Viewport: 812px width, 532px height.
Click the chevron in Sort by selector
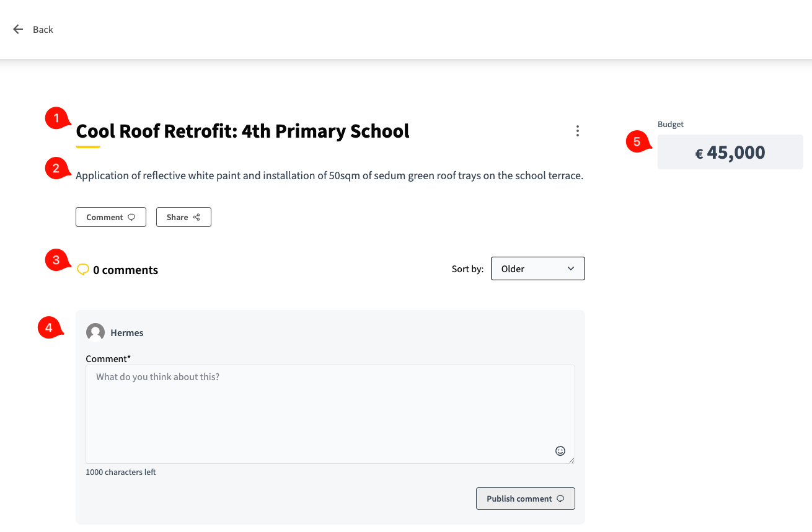click(x=570, y=268)
